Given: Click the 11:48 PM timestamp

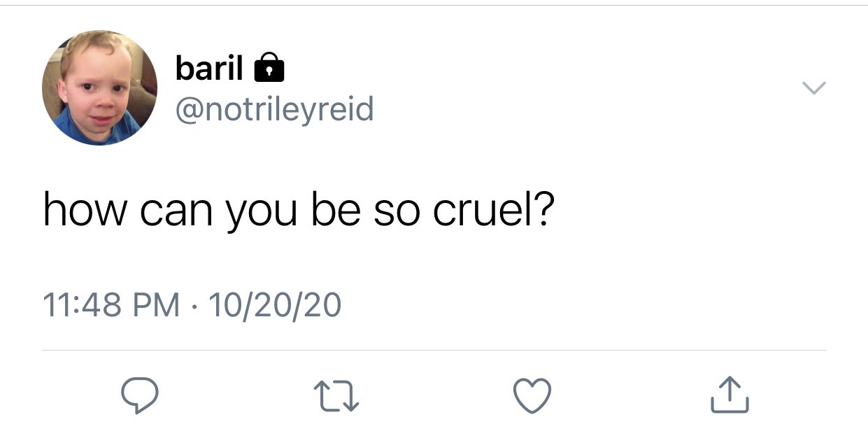Looking at the screenshot, I should (x=111, y=305).
